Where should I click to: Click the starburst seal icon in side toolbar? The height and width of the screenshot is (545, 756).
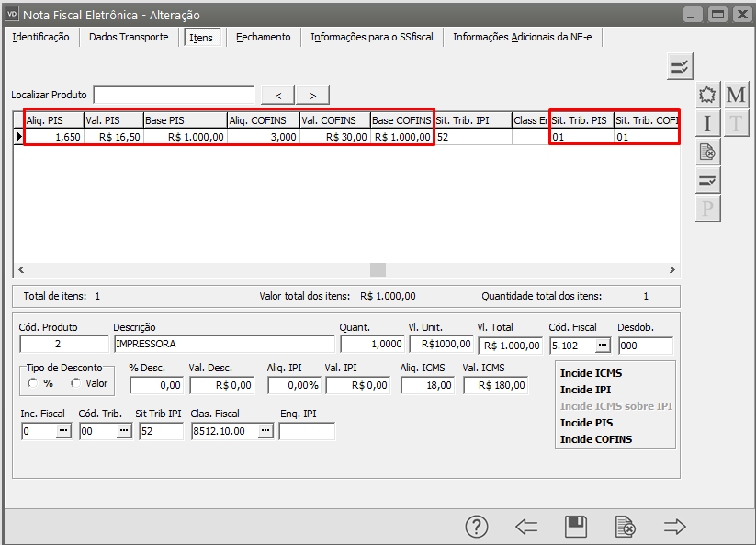coord(707,95)
